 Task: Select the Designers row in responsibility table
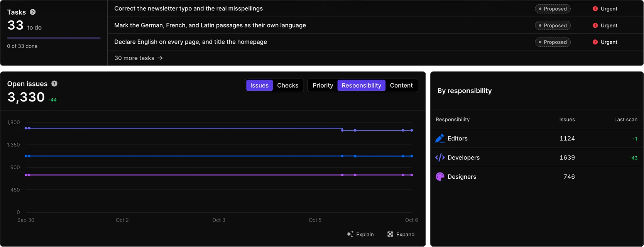click(x=537, y=176)
